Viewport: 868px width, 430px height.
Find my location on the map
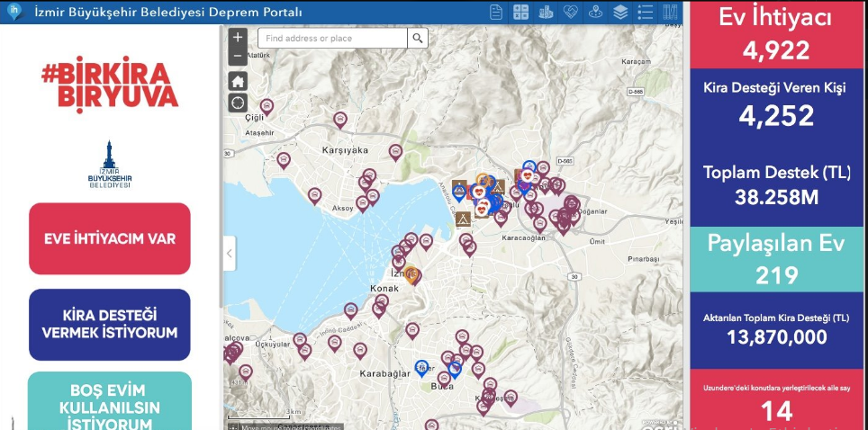click(238, 102)
